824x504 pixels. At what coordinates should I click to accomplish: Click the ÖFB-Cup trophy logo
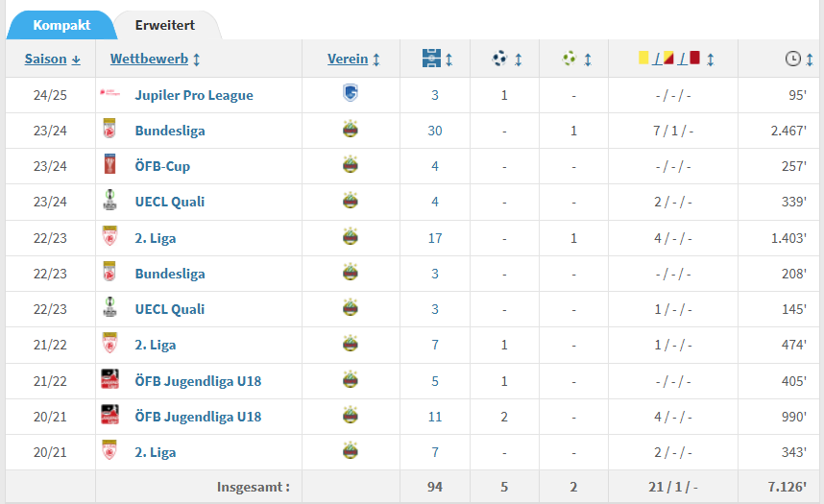[x=109, y=164]
